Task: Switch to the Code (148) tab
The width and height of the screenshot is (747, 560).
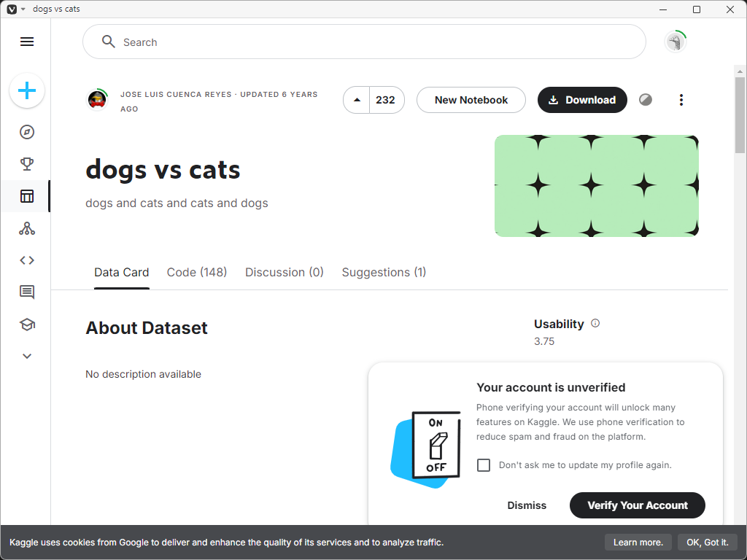Action: [196, 272]
